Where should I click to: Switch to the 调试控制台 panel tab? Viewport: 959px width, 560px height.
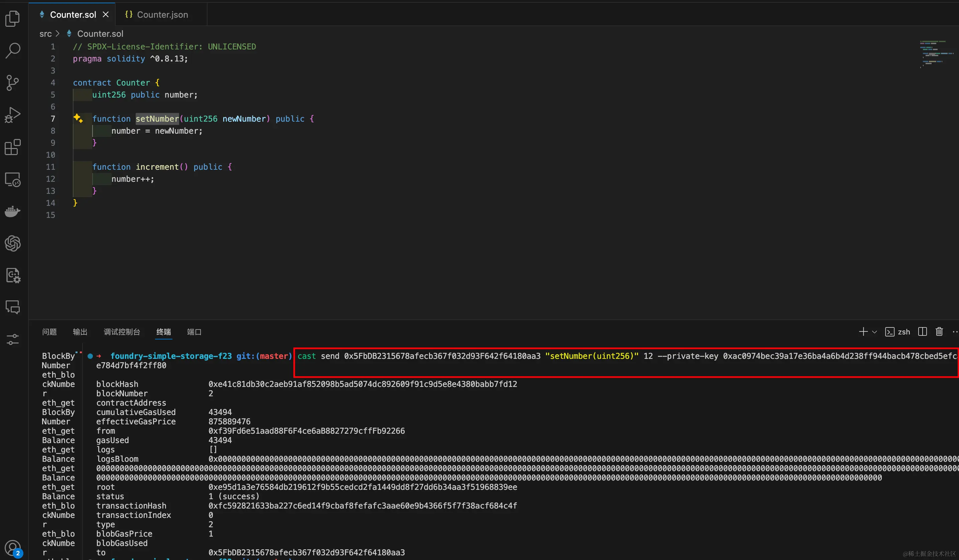point(122,332)
